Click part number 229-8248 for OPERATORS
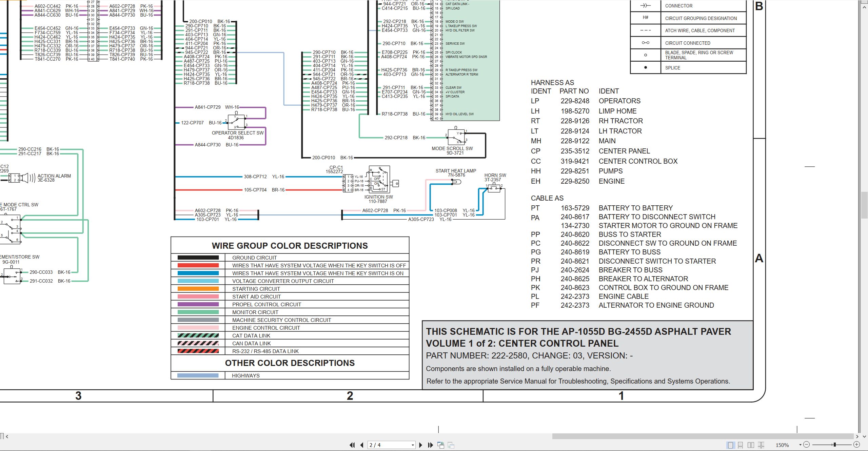 click(x=575, y=101)
